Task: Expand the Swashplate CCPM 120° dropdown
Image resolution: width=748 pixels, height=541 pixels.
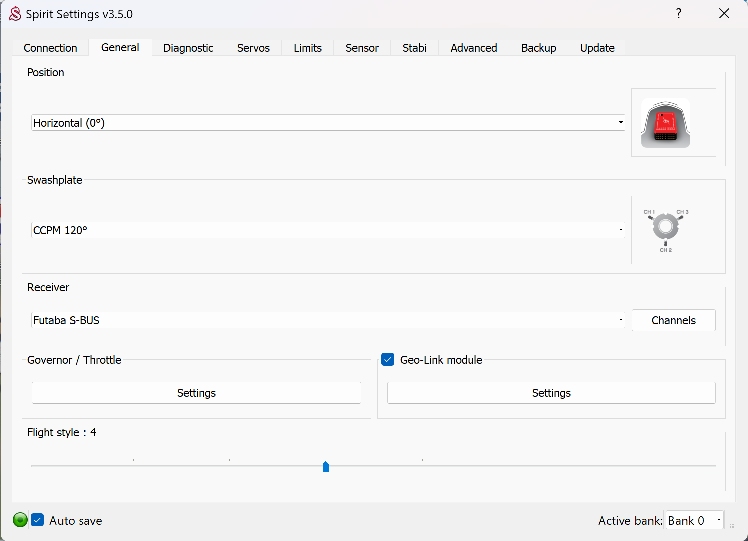Action: point(328,230)
